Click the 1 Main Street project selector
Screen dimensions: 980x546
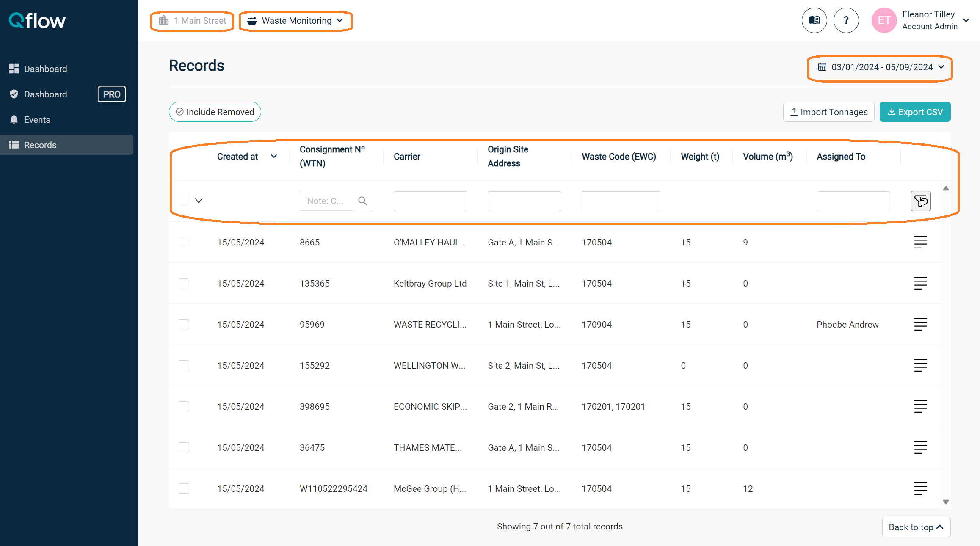click(192, 21)
